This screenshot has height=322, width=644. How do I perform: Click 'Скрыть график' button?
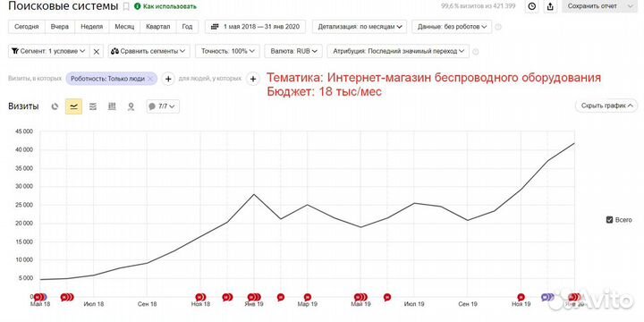click(x=606, y=106)
